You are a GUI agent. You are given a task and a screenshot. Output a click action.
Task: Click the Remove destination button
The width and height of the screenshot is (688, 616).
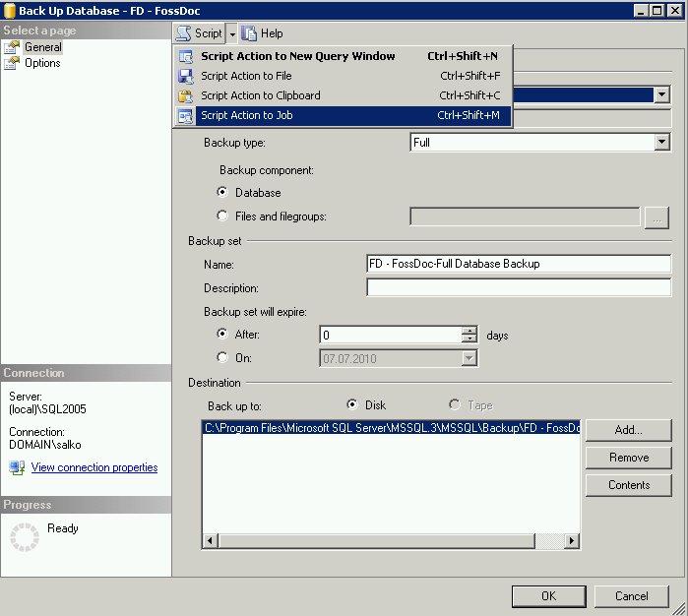click(x=628, y=458)
